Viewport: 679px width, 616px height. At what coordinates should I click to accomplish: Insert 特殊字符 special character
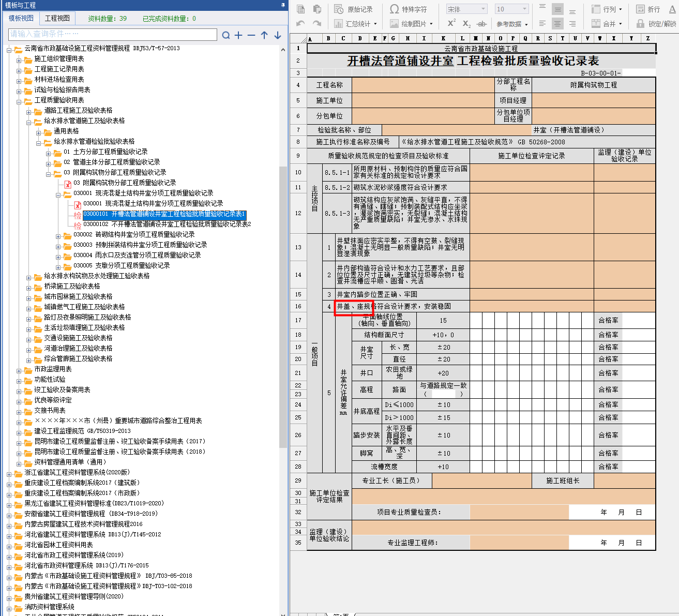pyautogui.click(x=409, y=9)
